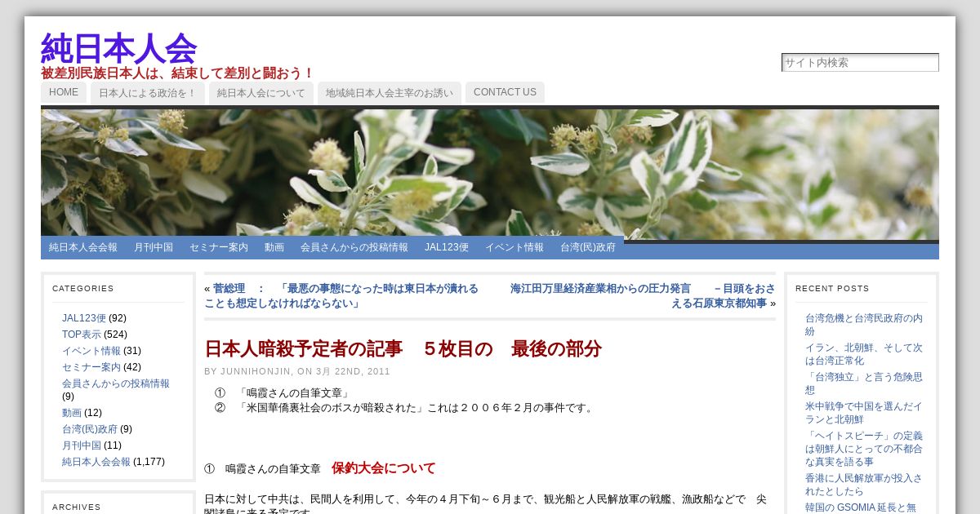This screenshot has height=514, width=980.
Task: Click the CATEGORIES sidebar heading
Action: pyautogui.click(x=83, y=288)
